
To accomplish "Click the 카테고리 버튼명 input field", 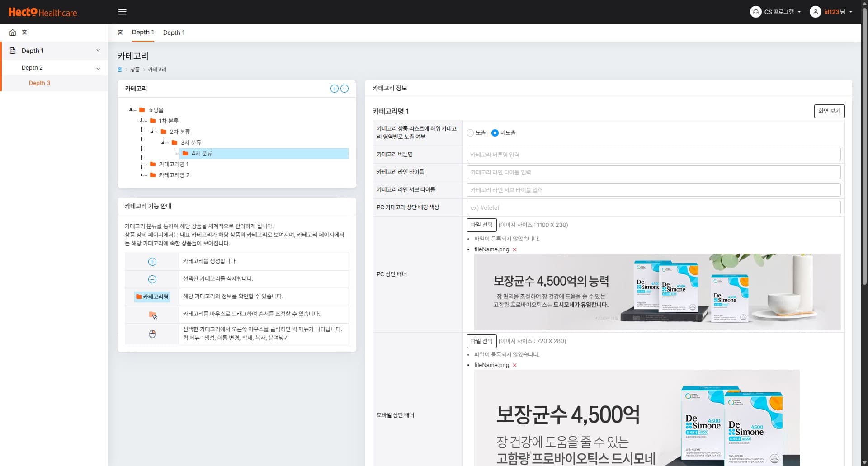I will click(653, 155).
